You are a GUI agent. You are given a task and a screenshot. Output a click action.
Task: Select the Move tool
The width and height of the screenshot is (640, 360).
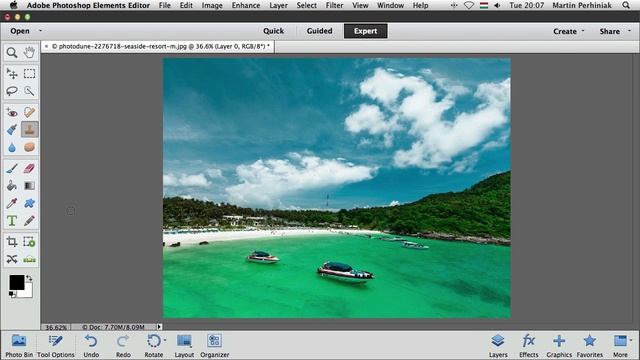(12, 73)
